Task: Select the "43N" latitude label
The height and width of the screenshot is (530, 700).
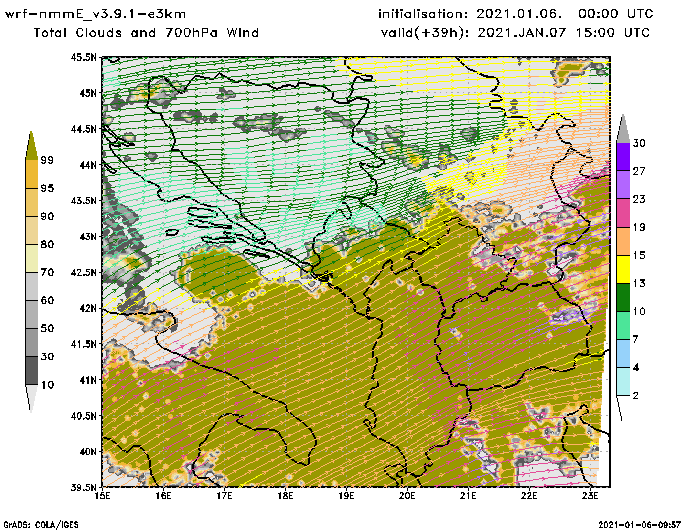Action: tap(88, 236)
